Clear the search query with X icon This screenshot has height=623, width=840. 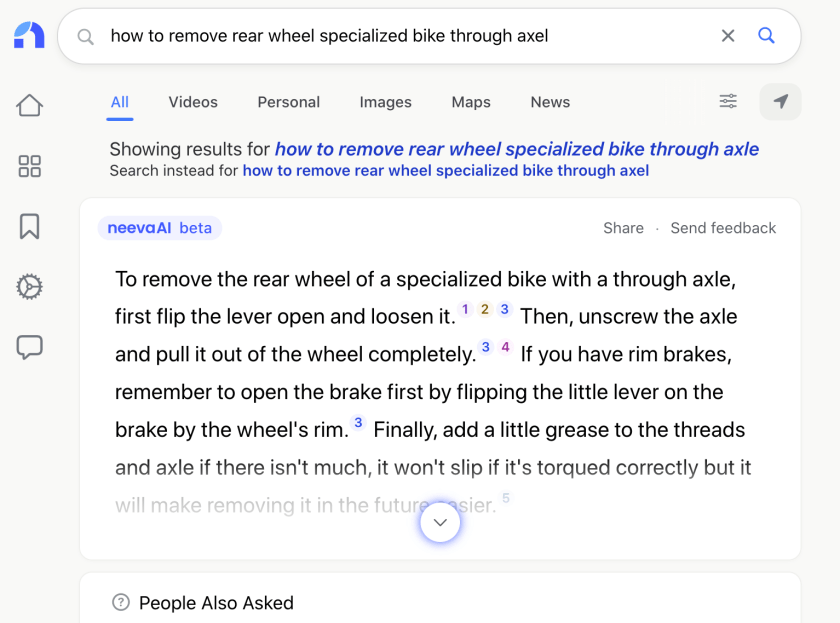click(728, 36)
